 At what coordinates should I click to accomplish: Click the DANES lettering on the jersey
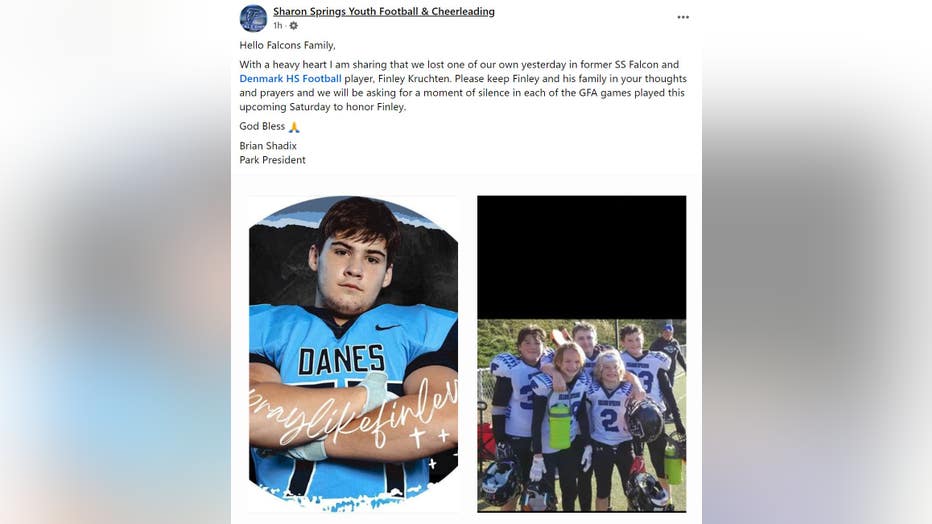click(x=341, y=360)
